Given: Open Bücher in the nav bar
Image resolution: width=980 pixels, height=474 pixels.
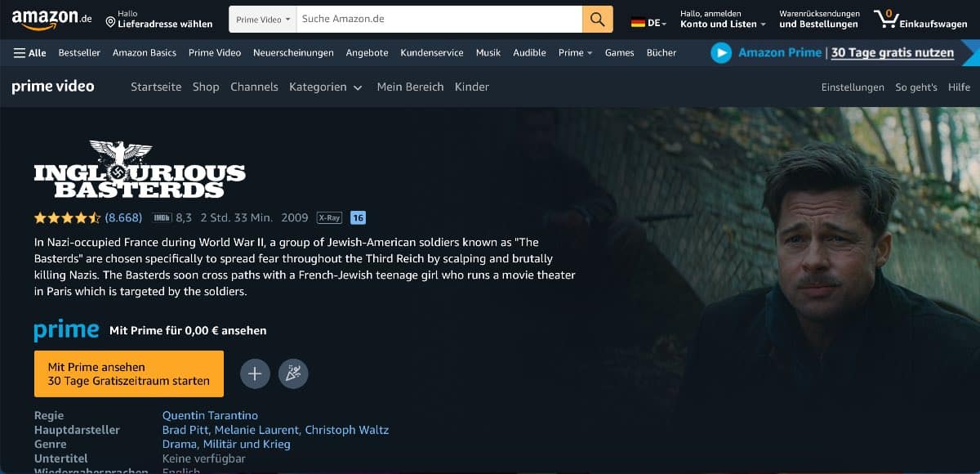Looking at the screenshot, I should 661,52.
